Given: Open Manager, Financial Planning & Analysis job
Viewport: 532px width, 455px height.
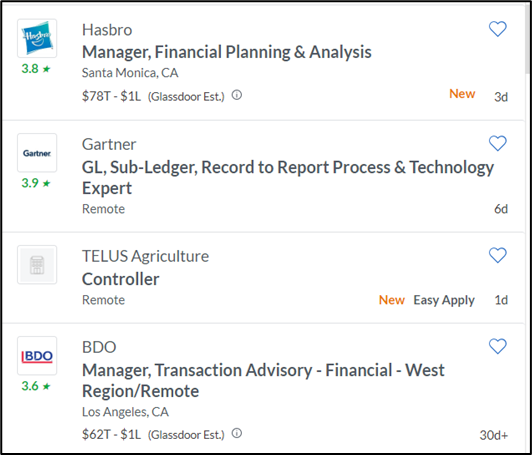Looking at the screenshot, I should click(x=227, y=52).
